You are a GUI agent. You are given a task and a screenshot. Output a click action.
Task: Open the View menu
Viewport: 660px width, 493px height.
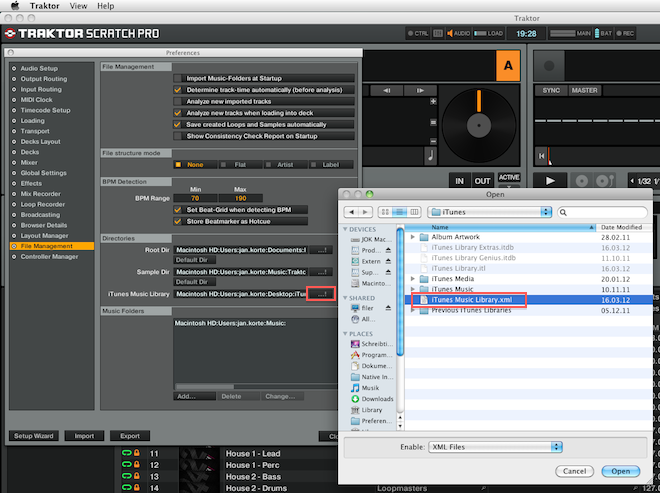(78, 6)
